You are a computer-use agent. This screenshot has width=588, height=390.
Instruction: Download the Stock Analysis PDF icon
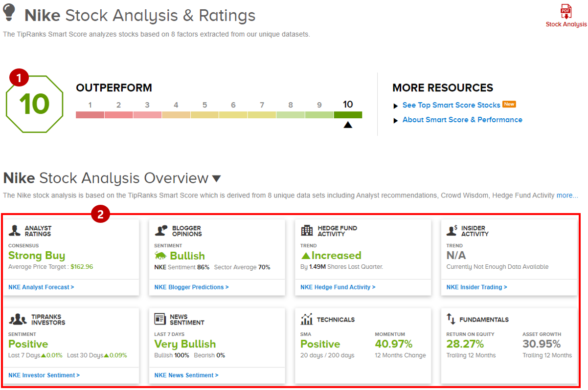click(x=566, y=12)
